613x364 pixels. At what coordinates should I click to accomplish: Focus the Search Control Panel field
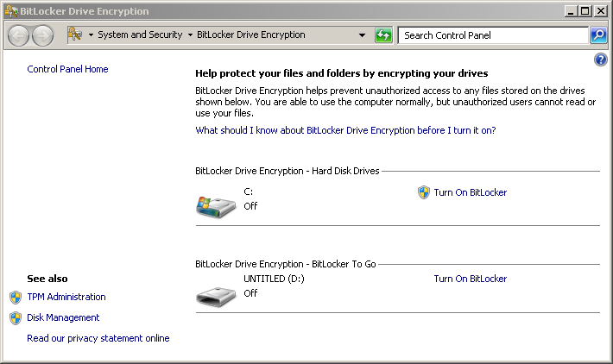coord(493,35)
